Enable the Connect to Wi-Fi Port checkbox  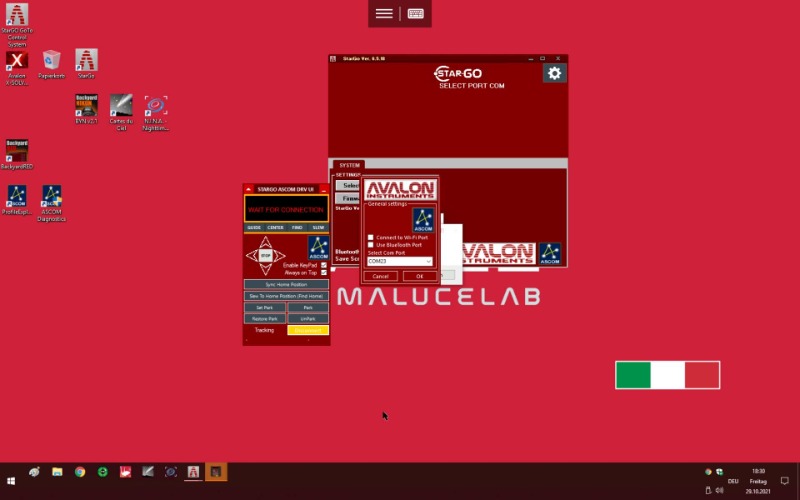pos(371,238)
